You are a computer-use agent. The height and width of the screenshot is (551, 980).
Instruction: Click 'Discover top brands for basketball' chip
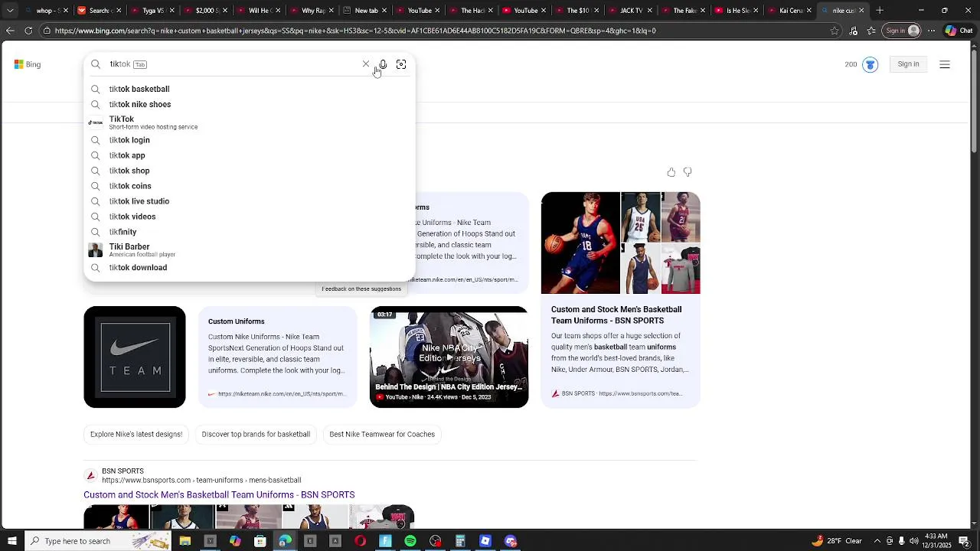256,434
